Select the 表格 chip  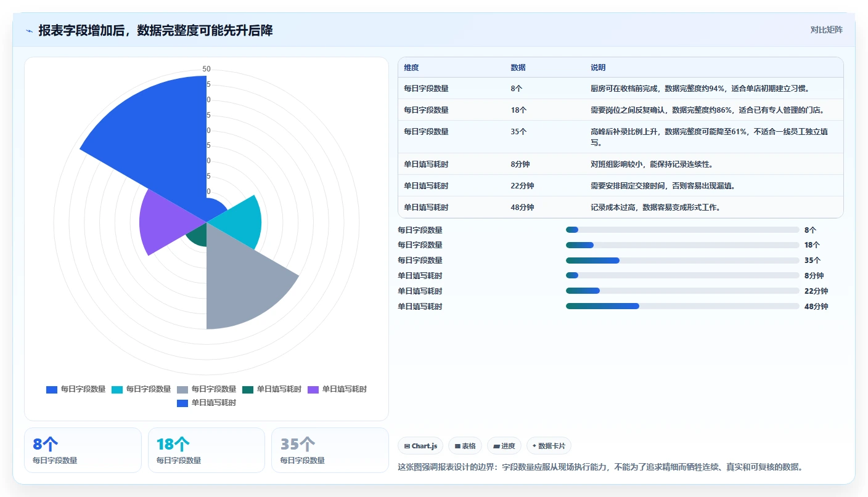[x=465, y=446]
